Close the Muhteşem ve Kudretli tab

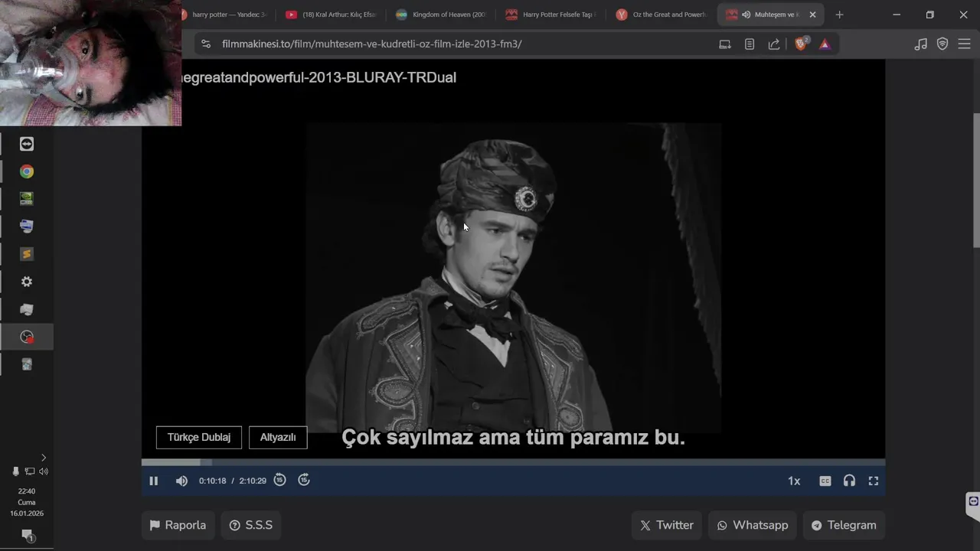point(812,15)
